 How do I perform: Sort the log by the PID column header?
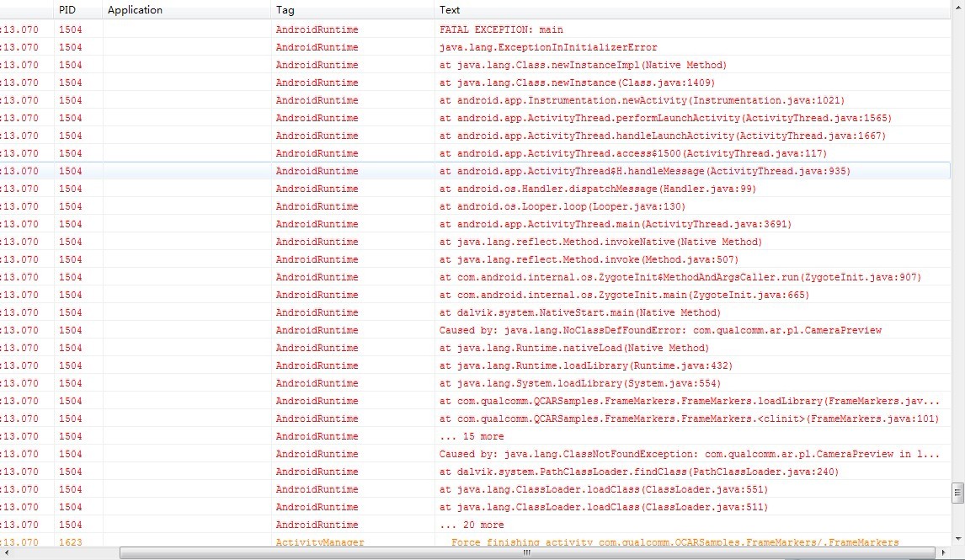tap(77, 10)
